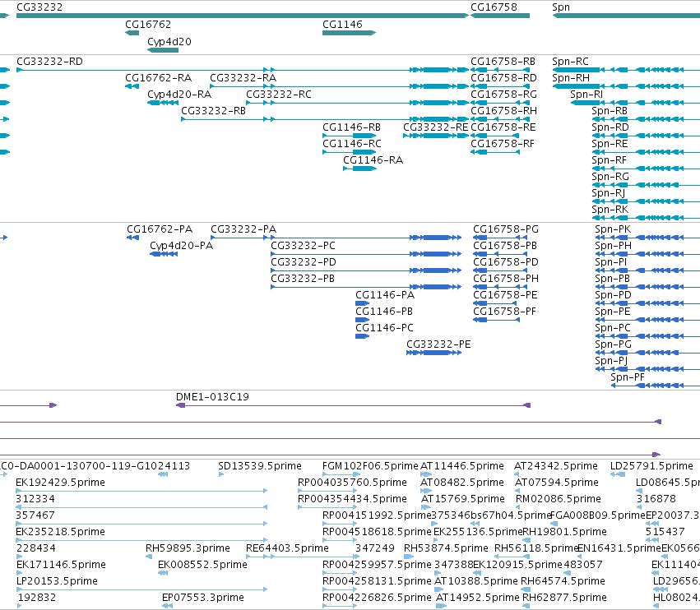
Task: Click transcript CG1146-RA
Action: pyautogui.click(x=373, y=159)
